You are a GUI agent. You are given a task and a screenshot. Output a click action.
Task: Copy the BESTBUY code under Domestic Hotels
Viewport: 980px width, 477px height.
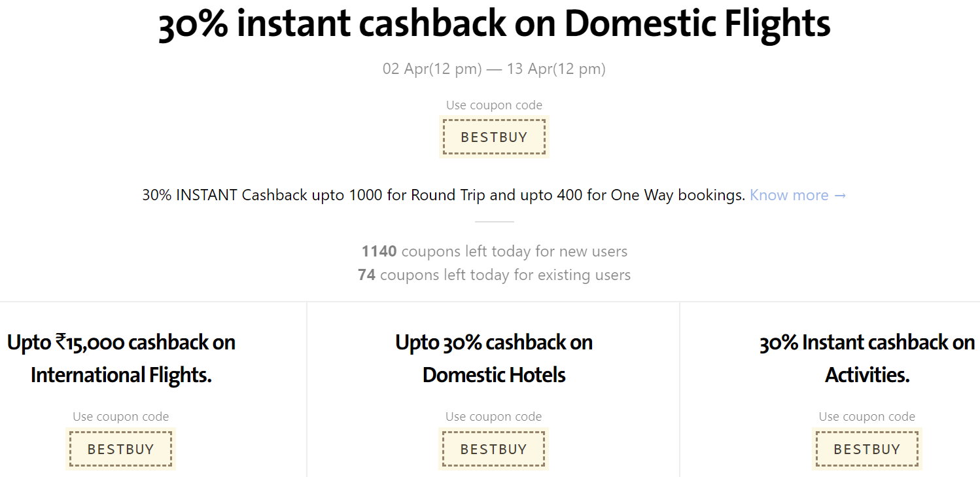tap(493, 449)
